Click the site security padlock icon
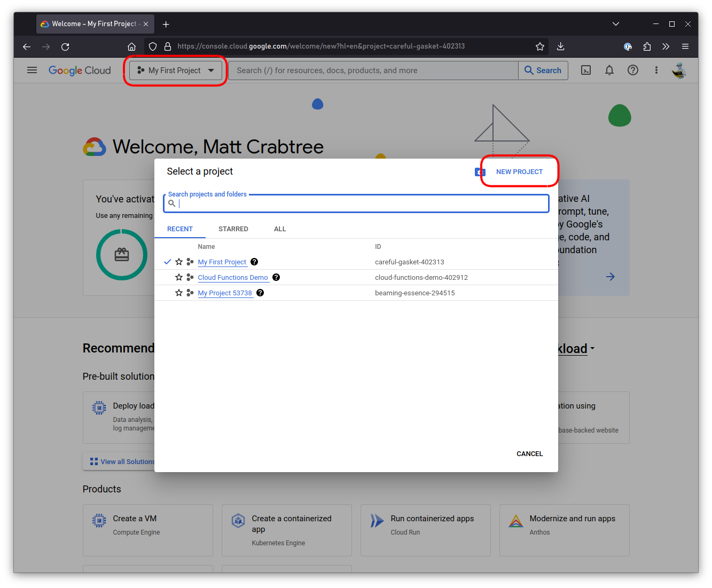Image resolution: width=712 pixels, height=588 pixels. coord(168,46)
